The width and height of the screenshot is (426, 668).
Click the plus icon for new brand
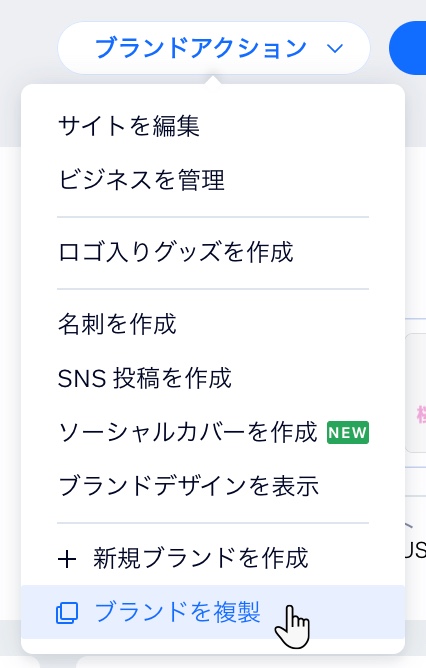(67, 559)
